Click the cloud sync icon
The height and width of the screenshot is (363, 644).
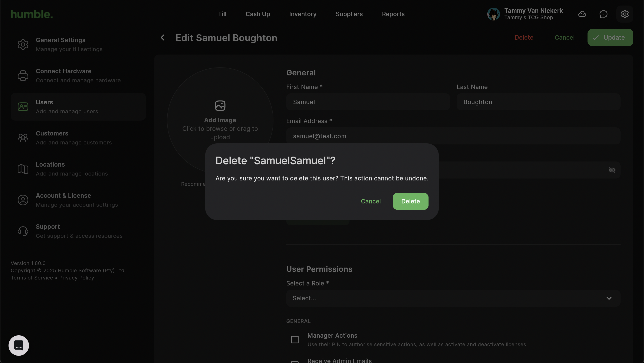(x=582, y=14)
